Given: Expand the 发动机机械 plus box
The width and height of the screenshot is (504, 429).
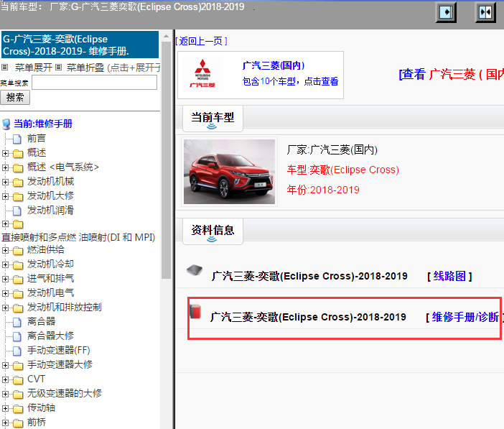Looking at the screenshot, I should pos(5,182).
